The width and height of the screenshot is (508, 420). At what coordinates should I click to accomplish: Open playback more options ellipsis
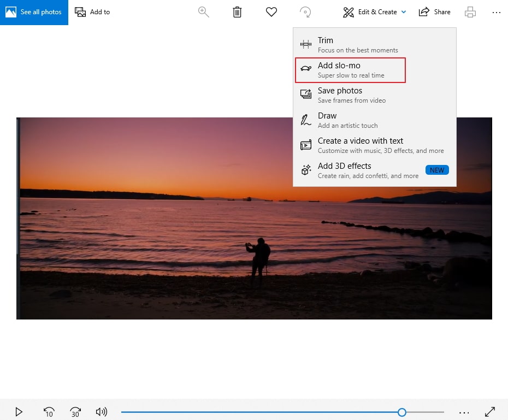pos(464,412)
